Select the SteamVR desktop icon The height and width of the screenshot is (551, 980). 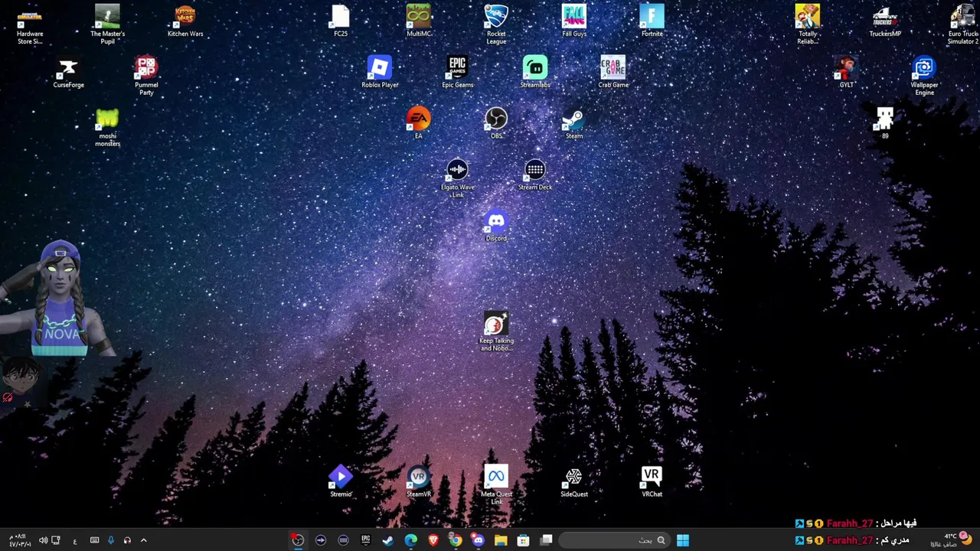point(419,482)
